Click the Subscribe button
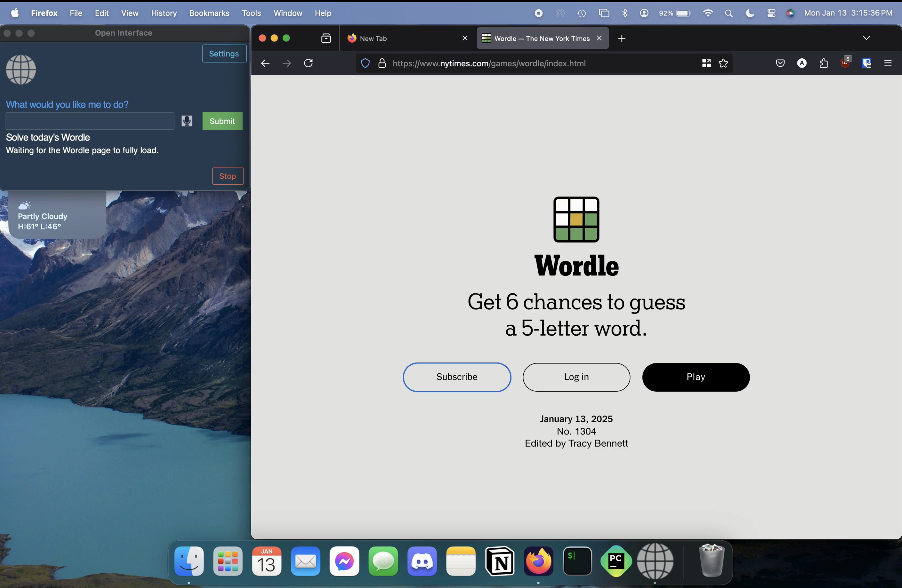902x588 pixels. click(457, 377)
